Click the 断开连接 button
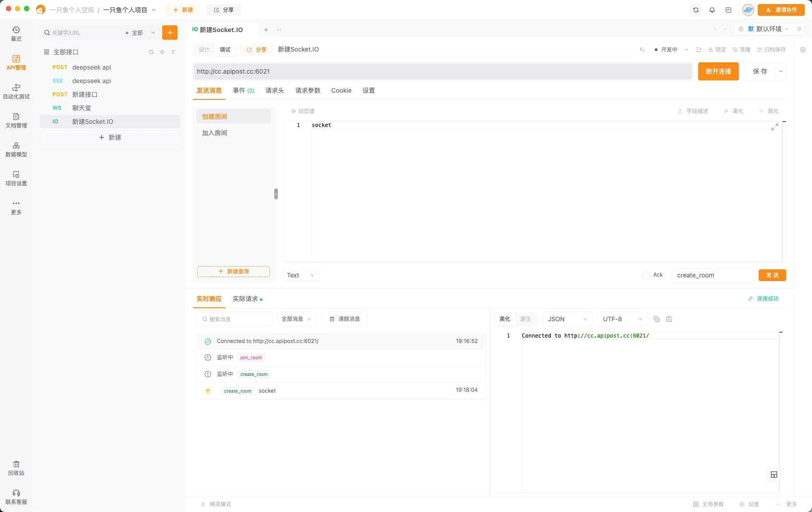Image resolution: width=812 pixels, height=512 pixels. 718,71
